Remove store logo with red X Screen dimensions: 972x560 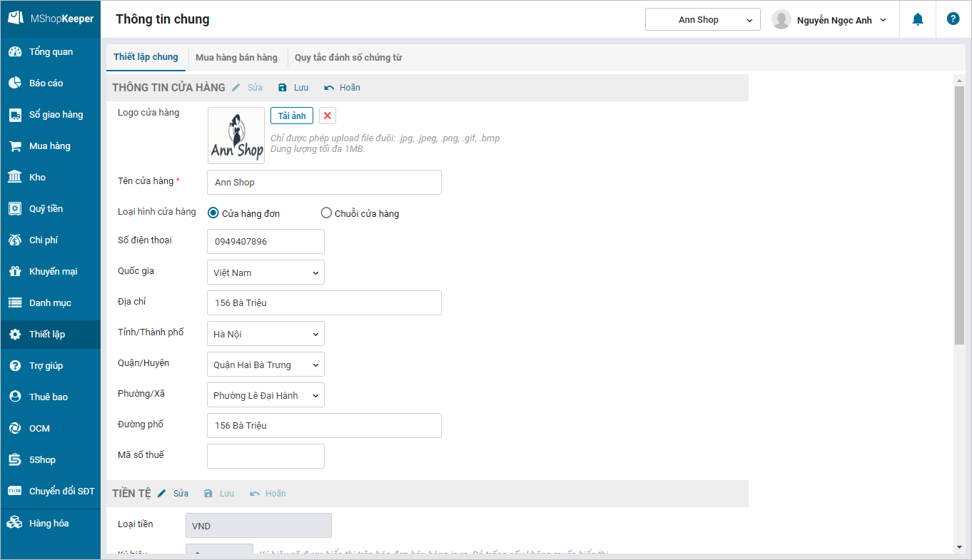(x=328, y=116)
